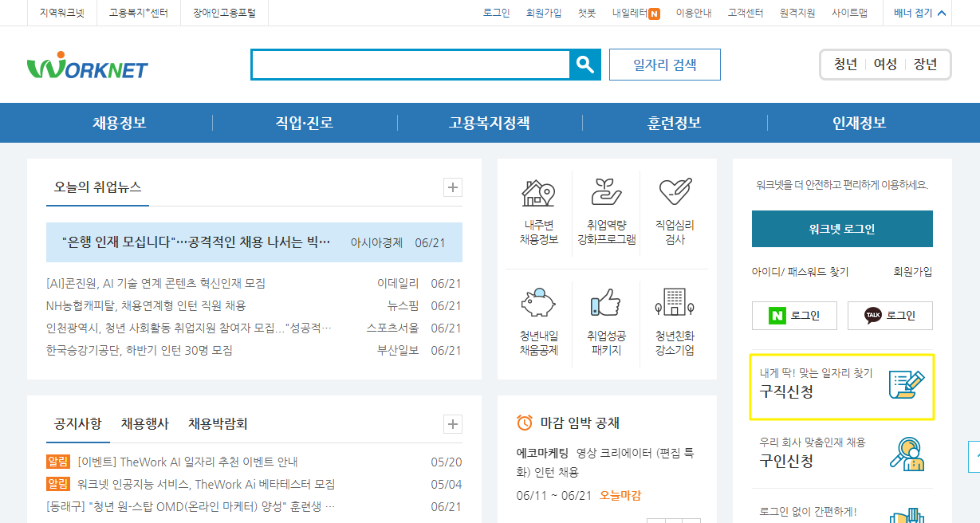Expand 오늘의 취업뉴스 with plus icon

[x=453, y=187]
